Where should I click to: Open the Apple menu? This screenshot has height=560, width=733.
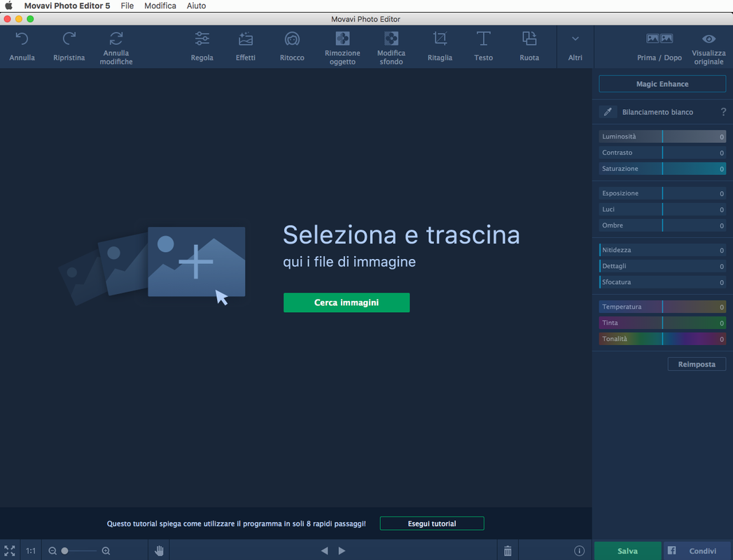coord(9,6)
